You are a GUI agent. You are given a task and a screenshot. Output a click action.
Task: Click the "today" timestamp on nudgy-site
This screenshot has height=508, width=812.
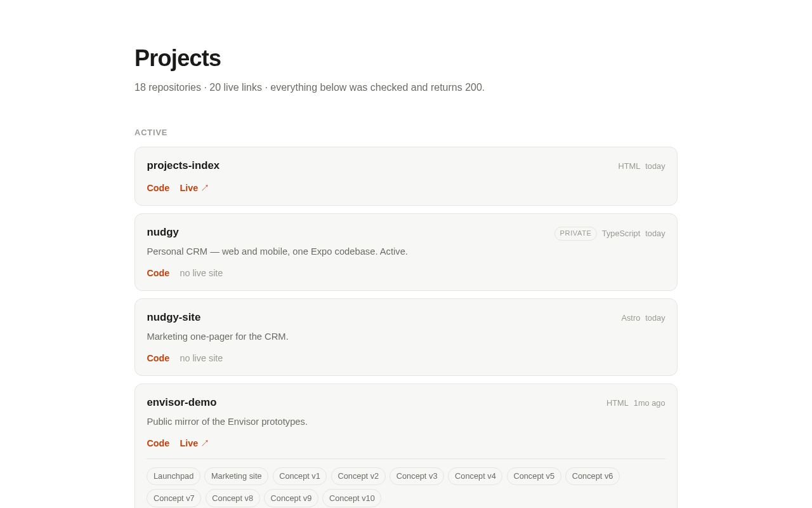[x=655, y=318]
